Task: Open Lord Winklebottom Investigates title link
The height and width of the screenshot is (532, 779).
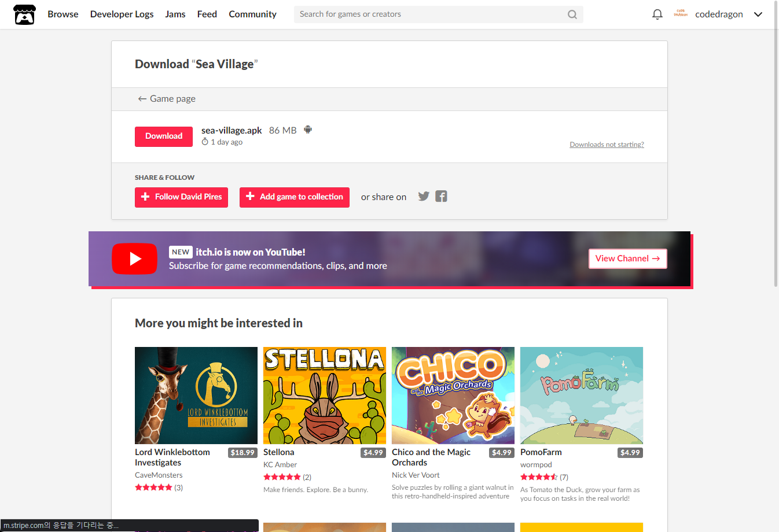Action: pos(172,457)
